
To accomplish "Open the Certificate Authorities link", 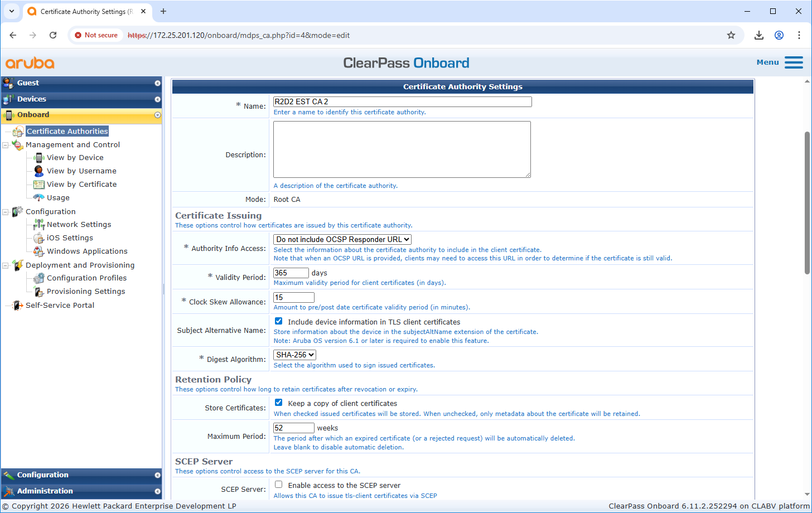I will [67, 132].
